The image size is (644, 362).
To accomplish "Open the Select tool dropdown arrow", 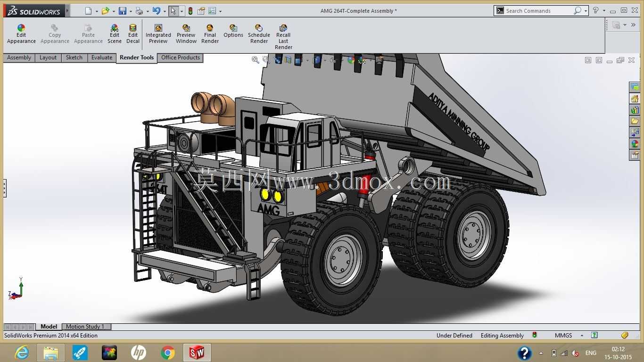I will pos(182,11).
